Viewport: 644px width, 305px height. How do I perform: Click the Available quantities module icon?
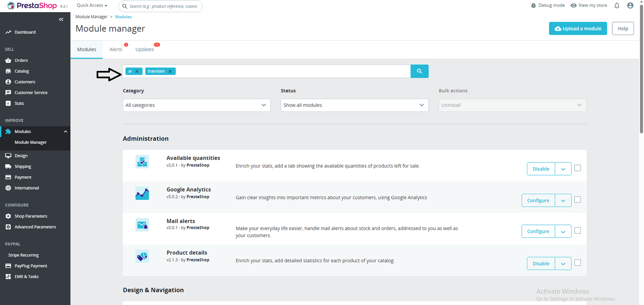click(x=142, y=162)
